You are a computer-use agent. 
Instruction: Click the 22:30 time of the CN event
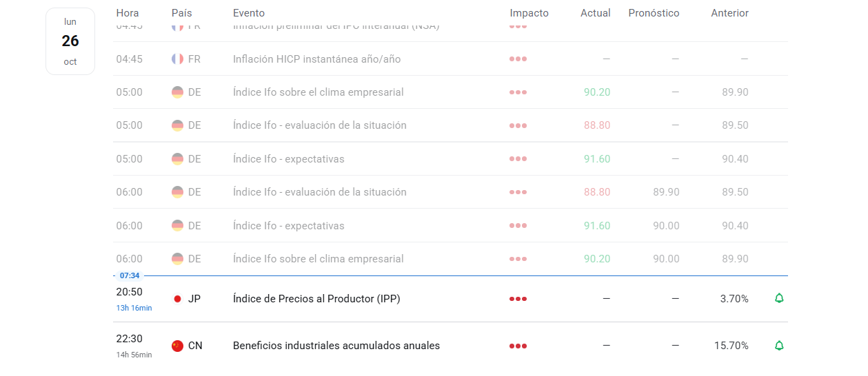(130, 339)
